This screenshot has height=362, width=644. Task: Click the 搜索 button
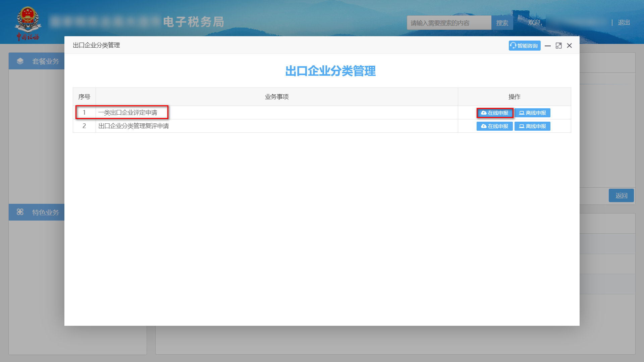[x=502, y=22]
